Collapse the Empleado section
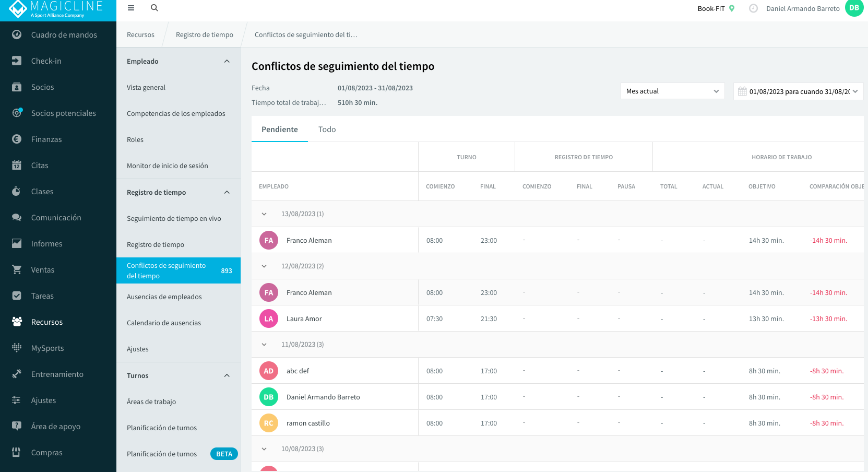This screenshot has height=472, width=868. (x=227, y=61)
